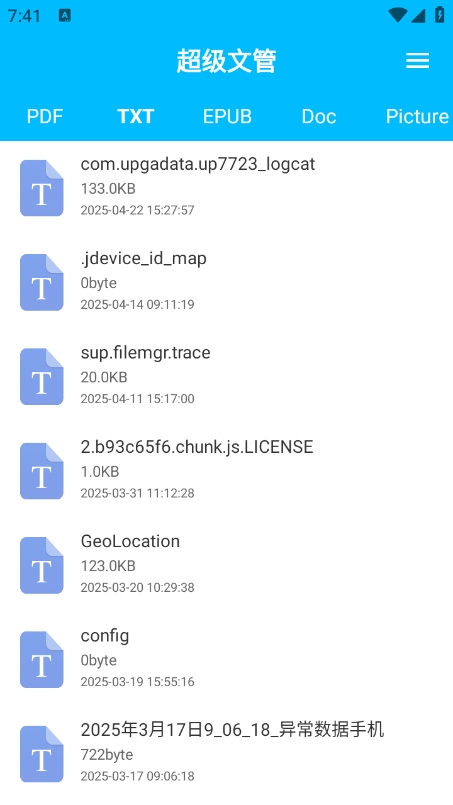Tap the icon next to 2.b93c65f6.chunk.js.LICENSE

pyautogui.click(x=42, y=471)
